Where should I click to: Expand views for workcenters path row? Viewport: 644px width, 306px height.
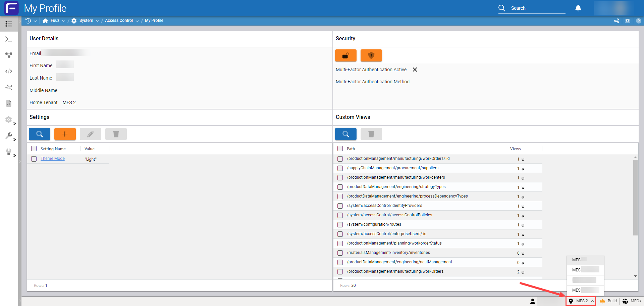tap(523, 178)
